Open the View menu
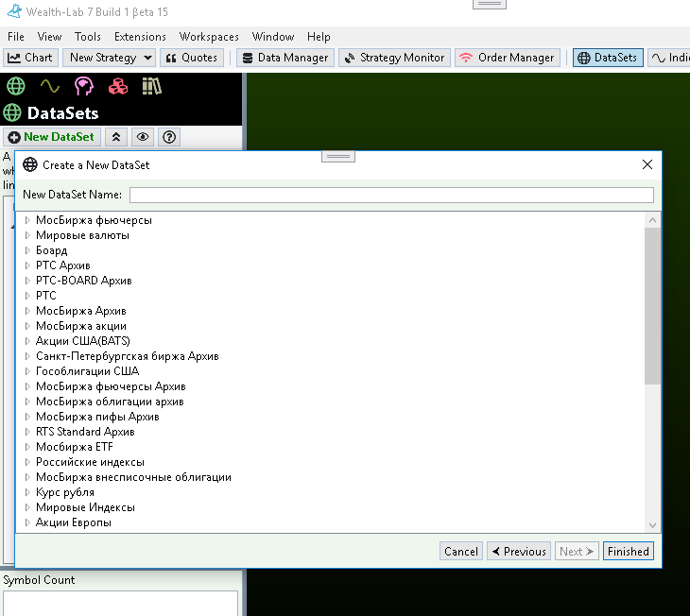The image size is (690, 616). coord(49,37)
